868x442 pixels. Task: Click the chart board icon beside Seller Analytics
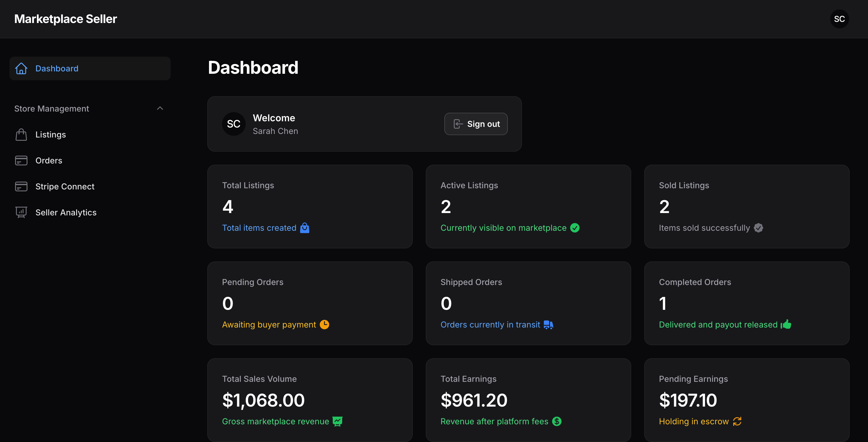point(21,212)
